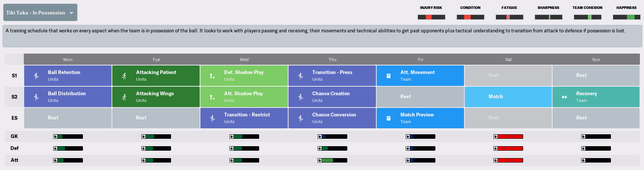Click the Chance Conversion session icon
Screen dimensions: 644x170
coord(300,118)
